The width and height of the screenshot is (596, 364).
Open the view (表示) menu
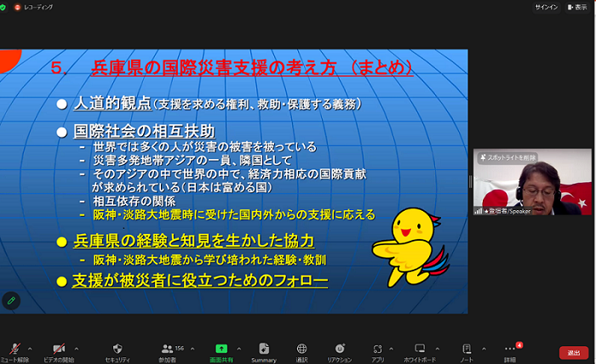click(x=578, y=7)
